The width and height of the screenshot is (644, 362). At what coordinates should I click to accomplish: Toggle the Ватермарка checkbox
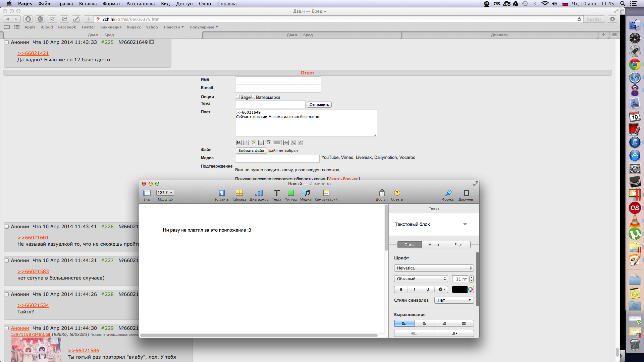[x=253, y=97]
